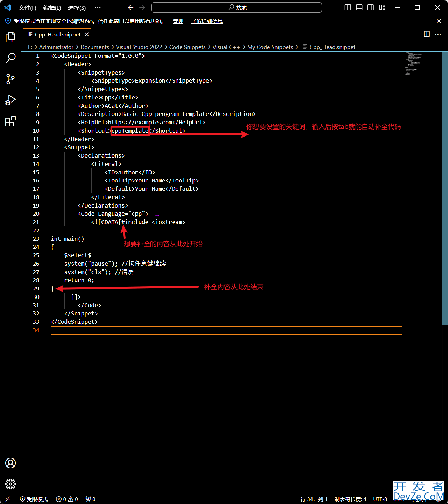448x504 pixels.
Task: Open errors and warnings status indicator
Action: click(x=67, y=499)
